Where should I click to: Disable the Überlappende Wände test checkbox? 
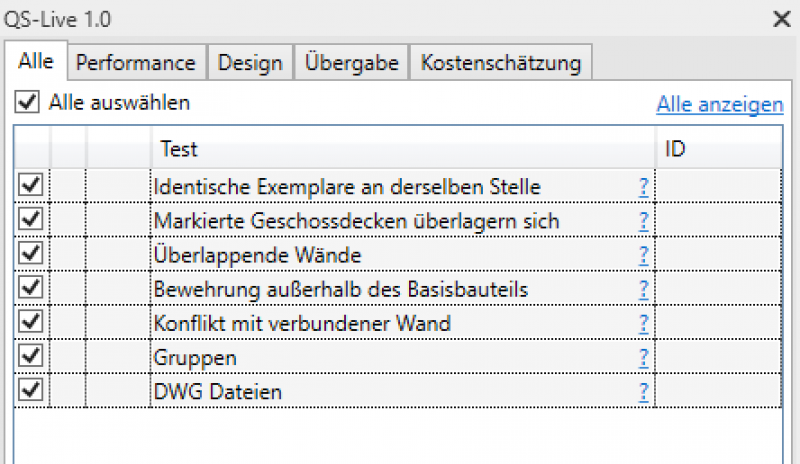pos(31,254)
